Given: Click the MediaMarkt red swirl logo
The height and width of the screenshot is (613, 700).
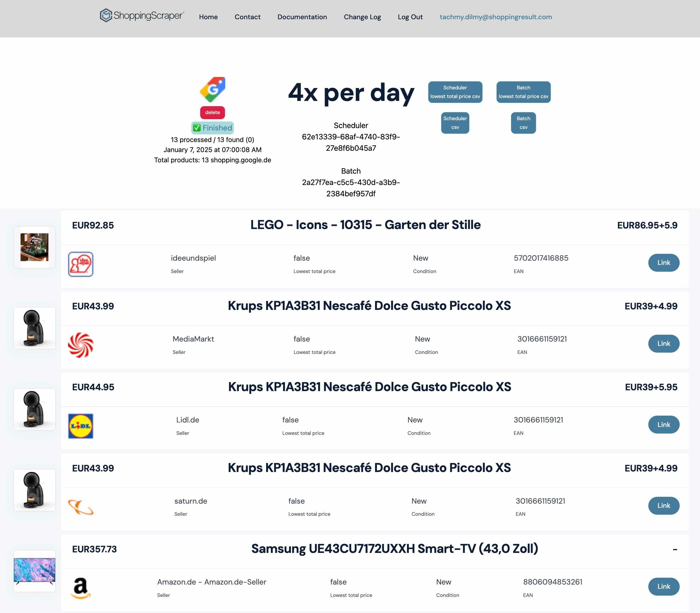Looking at the screenshot, I should click(x=80, y=345).
